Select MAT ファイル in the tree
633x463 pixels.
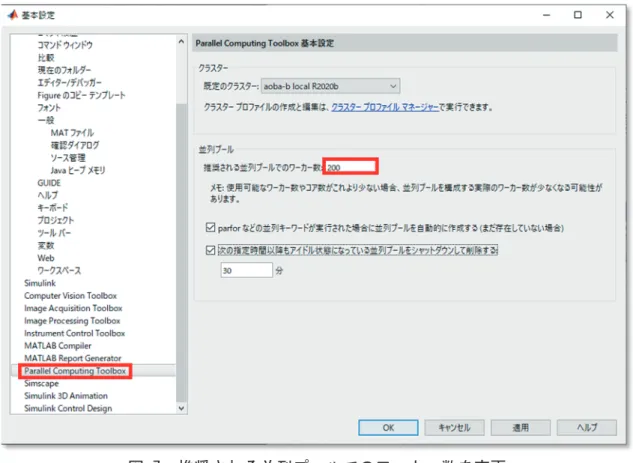pyautogui.click(x=72, y=132)
